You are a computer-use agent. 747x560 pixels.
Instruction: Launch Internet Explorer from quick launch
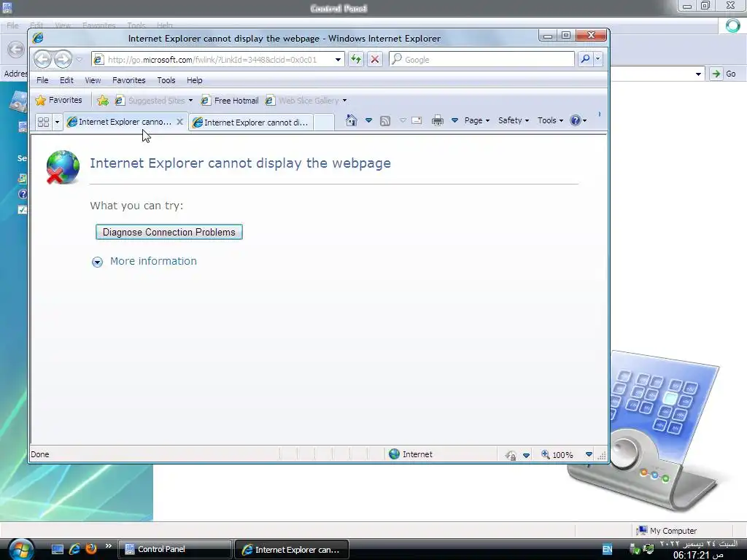click(74, 549)
